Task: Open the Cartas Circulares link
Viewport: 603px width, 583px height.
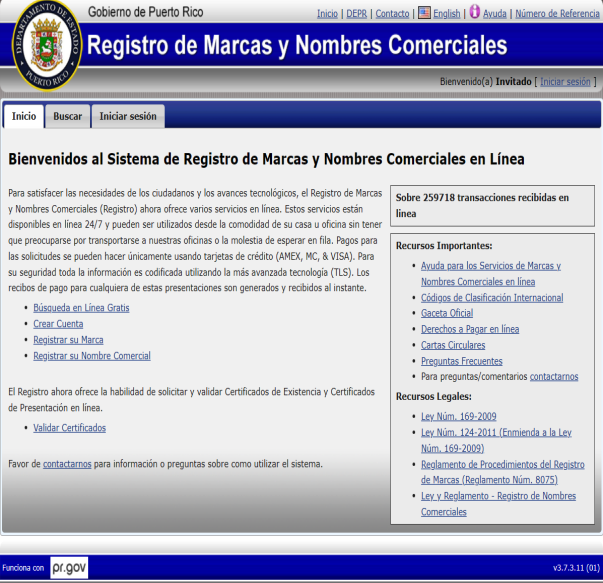Action: pyautogui.click(x=453, y=345)
